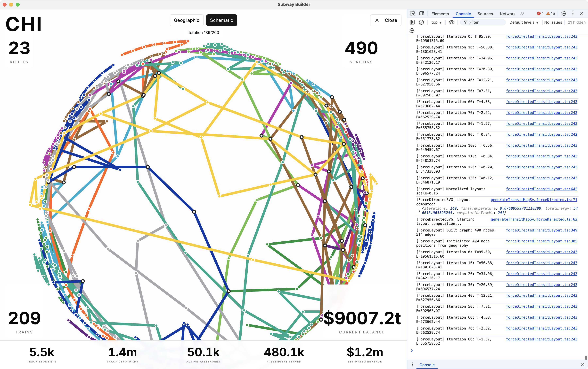Screen dimensions: 588x369
Task: Close the transit map view
Action: click(386, 20)
